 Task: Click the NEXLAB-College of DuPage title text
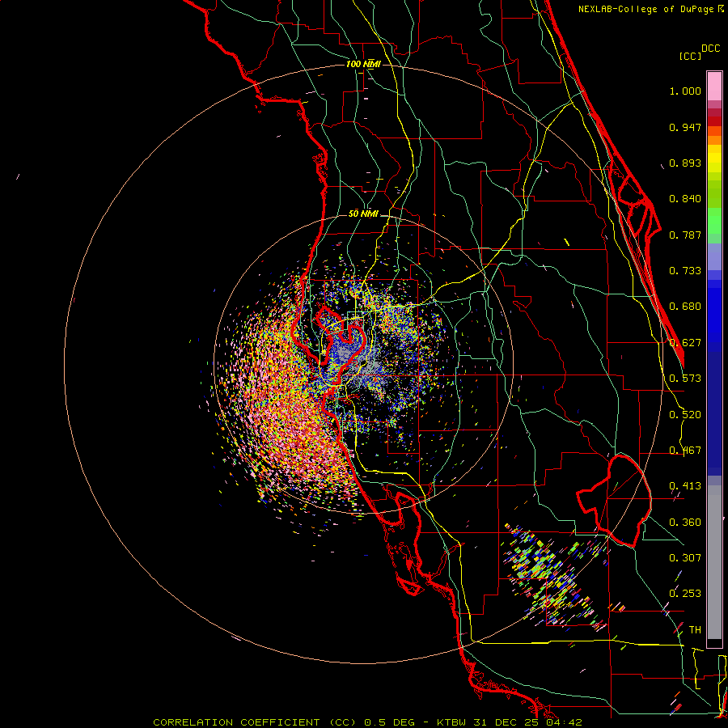point(646,9)
